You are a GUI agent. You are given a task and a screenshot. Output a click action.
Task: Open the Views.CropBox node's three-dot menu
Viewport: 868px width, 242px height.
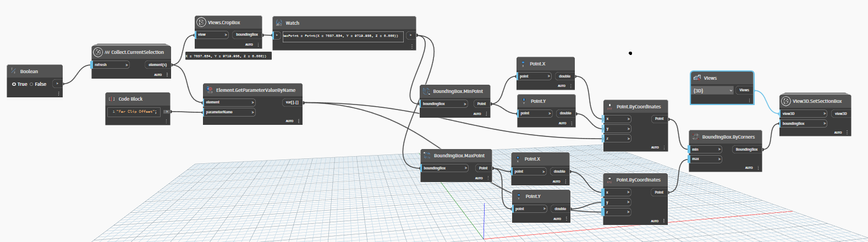[258, 45]
